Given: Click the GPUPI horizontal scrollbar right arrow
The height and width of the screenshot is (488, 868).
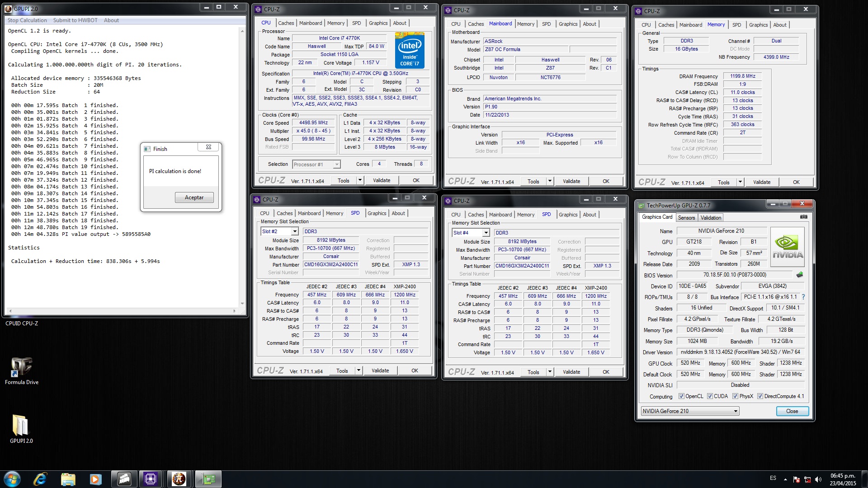Looking at the screenshot, I should click(234, 311).
